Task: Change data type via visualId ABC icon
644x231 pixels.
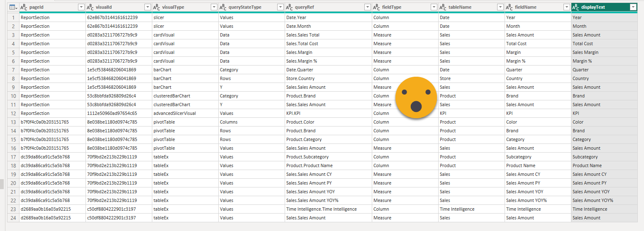Action: click(90, 7)
